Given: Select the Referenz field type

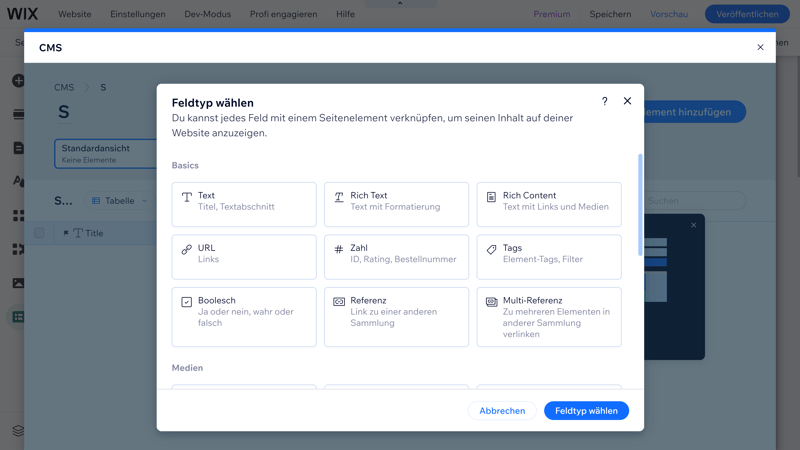Looking at the screenshot, I should click(396, 316).
